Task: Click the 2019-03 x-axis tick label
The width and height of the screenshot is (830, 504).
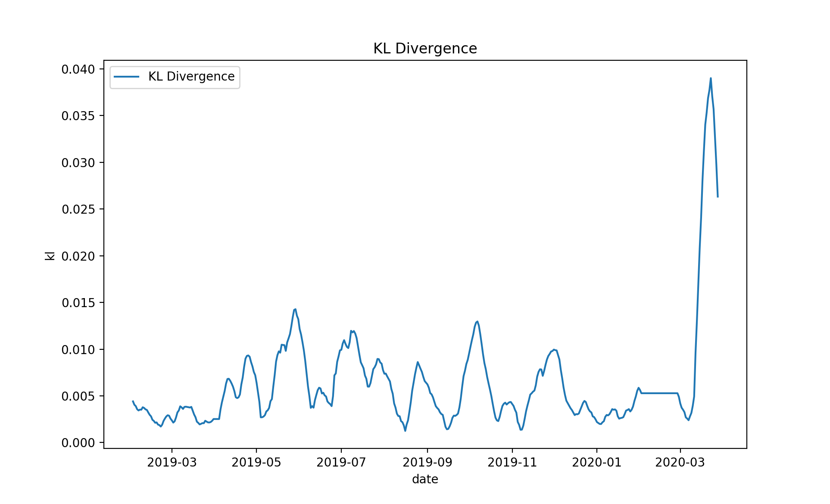Action: point(172,463)
